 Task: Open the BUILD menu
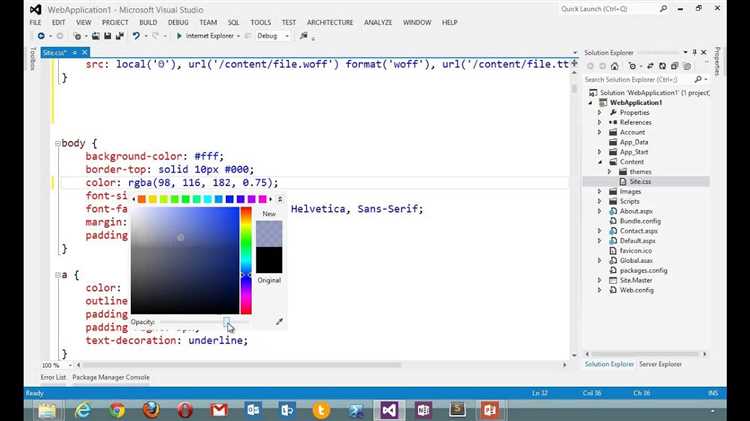point(148,22)
